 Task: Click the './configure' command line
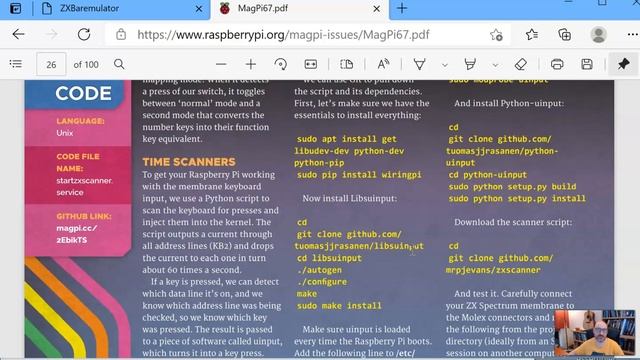(x=322, y=282)
